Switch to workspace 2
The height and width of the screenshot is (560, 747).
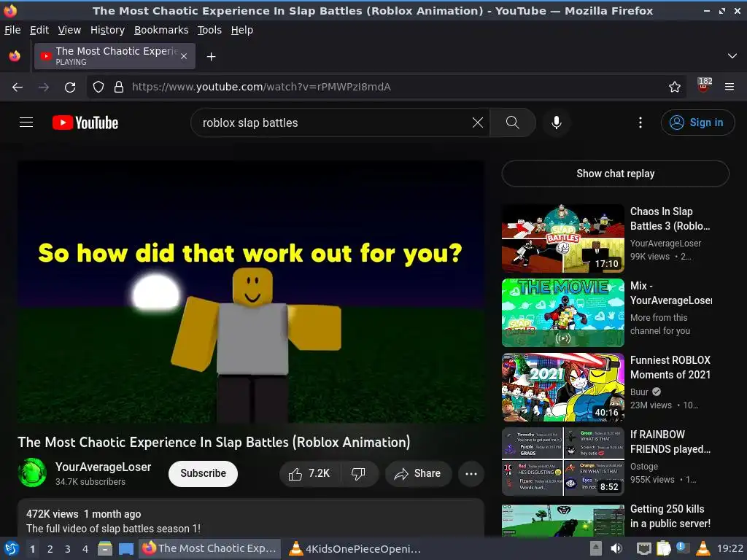[50, 549]
